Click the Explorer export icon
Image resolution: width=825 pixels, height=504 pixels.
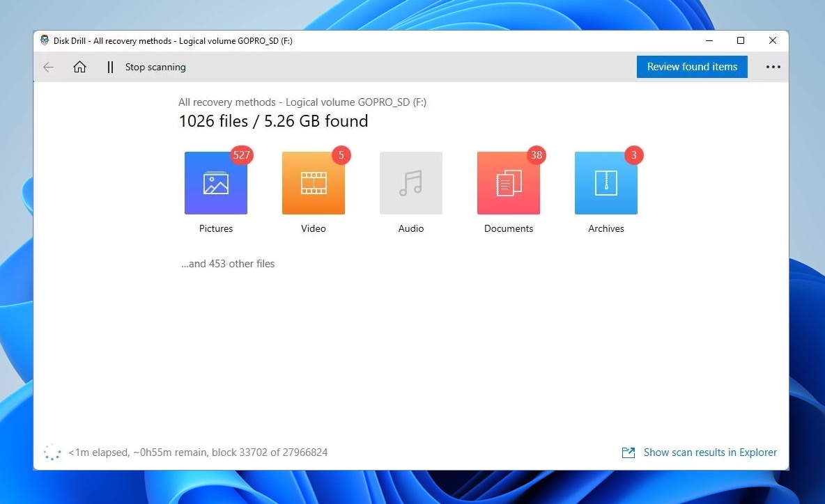[x=629, y=452]
